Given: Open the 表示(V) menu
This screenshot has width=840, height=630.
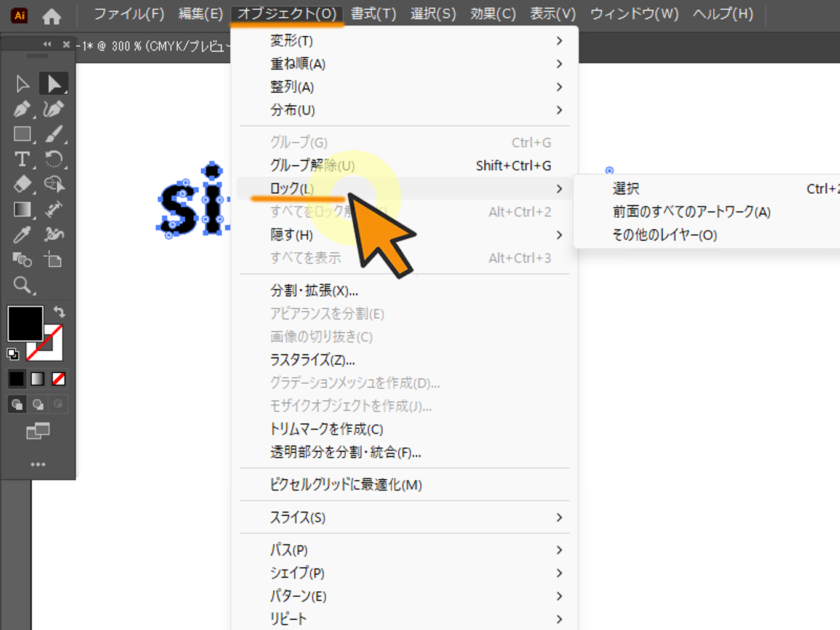Looking at the screenshot, I should coord(553,14).
